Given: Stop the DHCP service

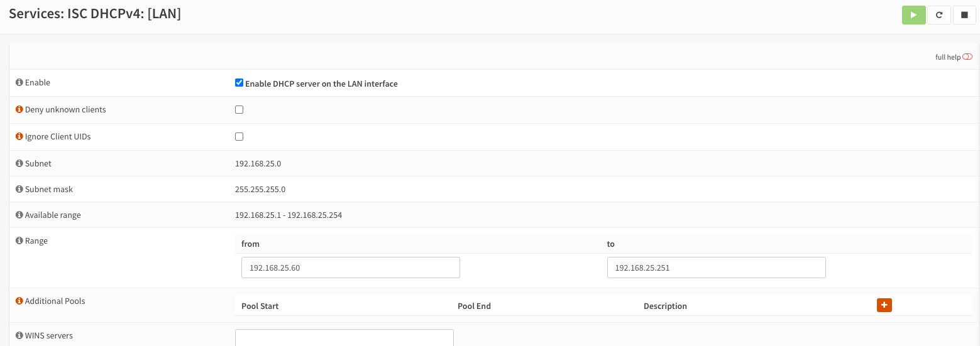Looking at the screenshot, I should pyautogui.click(x=964, y=15).
